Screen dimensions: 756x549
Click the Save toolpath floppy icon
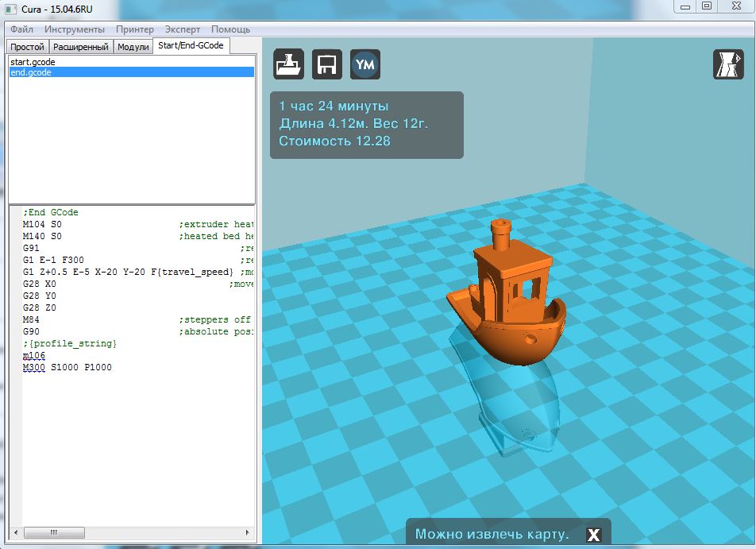(x=327, y=64)
